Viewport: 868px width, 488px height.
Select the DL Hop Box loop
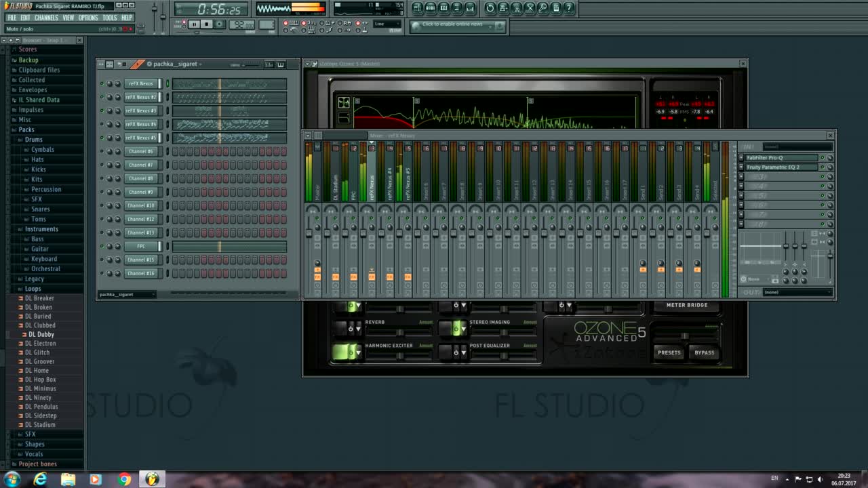pos(41,380)
